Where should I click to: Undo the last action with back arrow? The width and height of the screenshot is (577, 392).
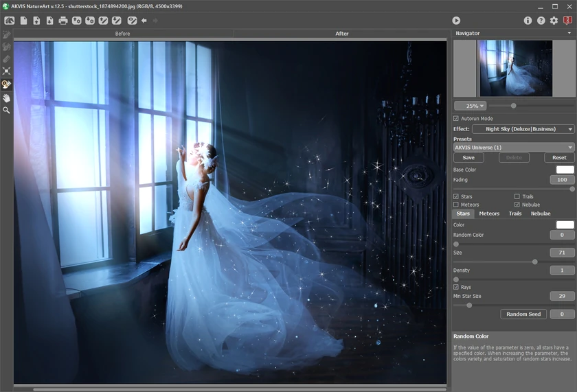144,21
